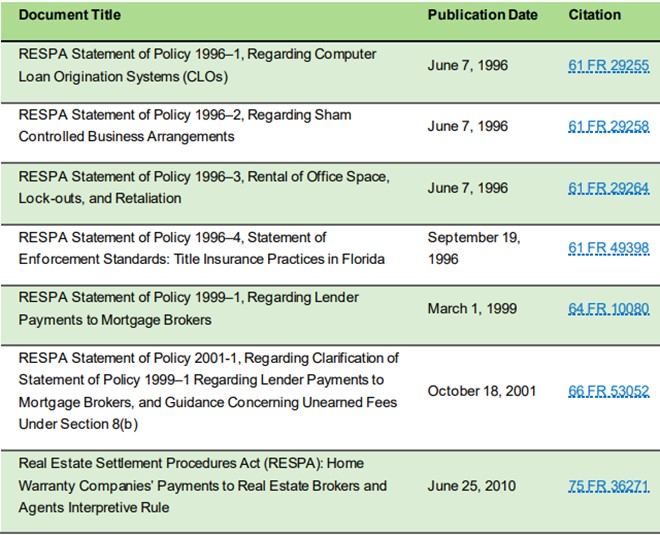The image size is (660, 535).
Task: Open the 64 FR 10080 citation link
Action: coord(608,308)
